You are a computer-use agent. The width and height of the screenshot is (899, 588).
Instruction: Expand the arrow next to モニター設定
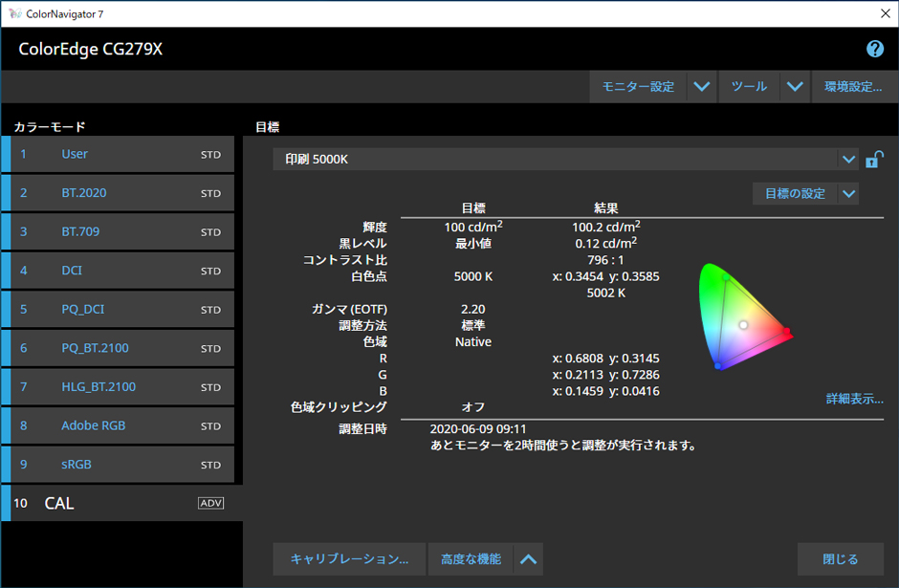coord(702,87)
